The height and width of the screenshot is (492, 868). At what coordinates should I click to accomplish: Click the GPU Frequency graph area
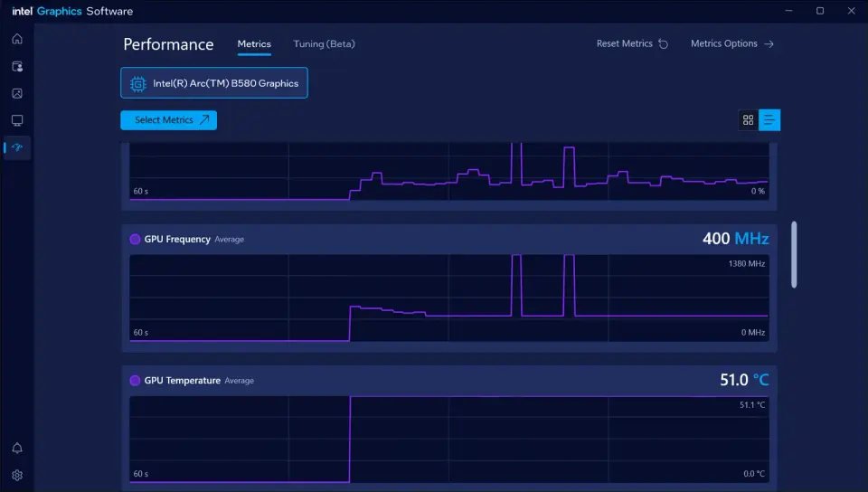(449, 298)
